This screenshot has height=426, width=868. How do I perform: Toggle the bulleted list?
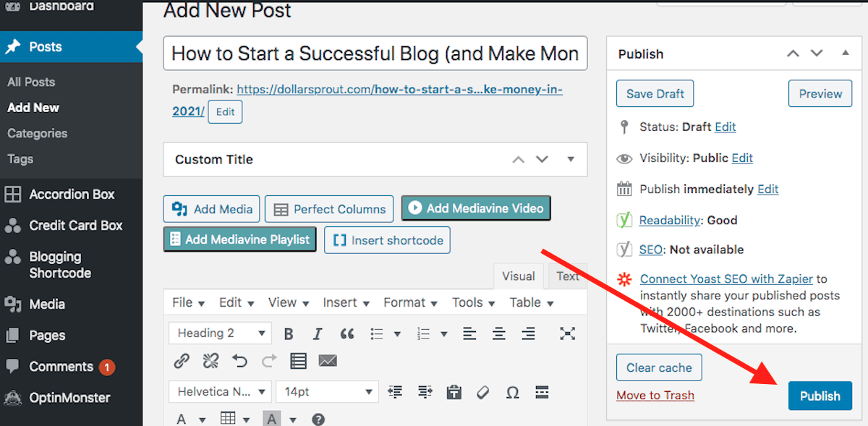(x=377, y=333)
